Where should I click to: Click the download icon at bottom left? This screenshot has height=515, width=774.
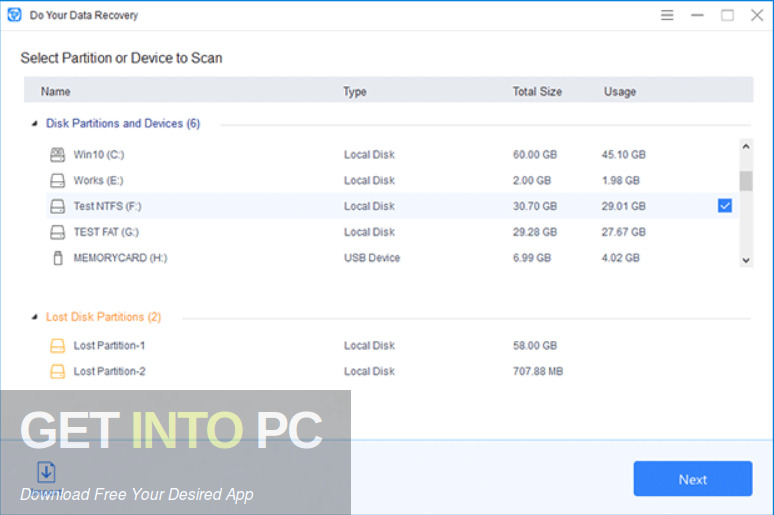46,472
